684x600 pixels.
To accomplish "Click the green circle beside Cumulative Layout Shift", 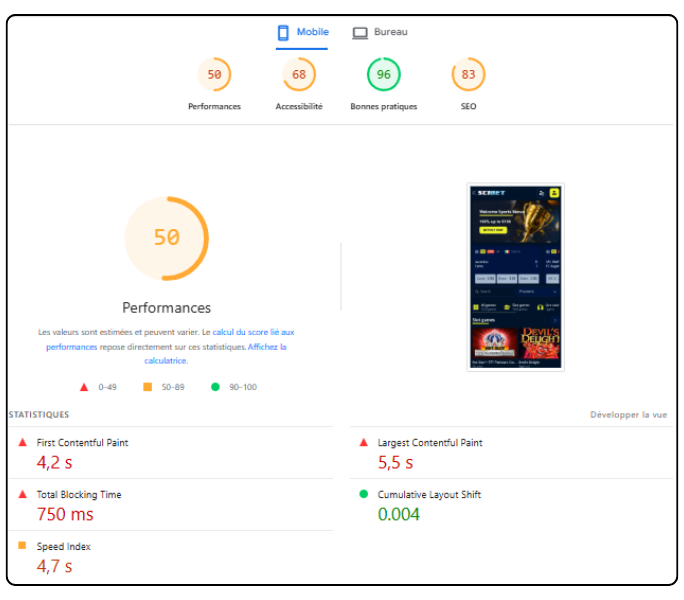I will pyautogui.click(x=363, y=494).
